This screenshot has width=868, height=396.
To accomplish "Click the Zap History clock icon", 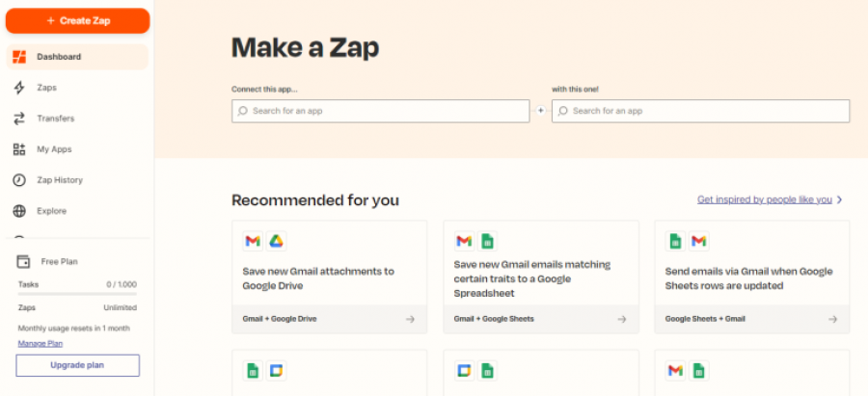I will tap(19, 180).
